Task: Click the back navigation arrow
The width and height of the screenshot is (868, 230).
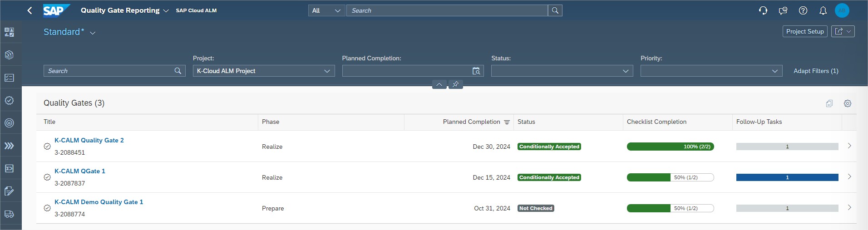Action: click(x=30, y=10)
